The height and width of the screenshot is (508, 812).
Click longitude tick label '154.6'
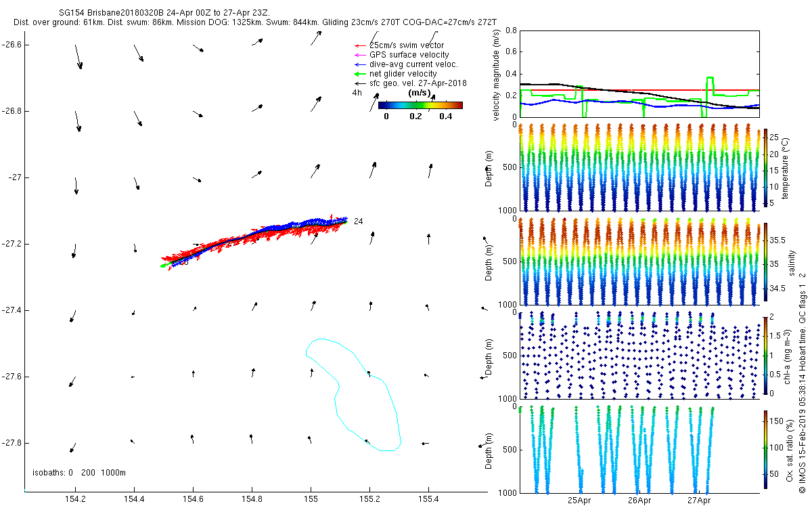[x=194, y=500]
